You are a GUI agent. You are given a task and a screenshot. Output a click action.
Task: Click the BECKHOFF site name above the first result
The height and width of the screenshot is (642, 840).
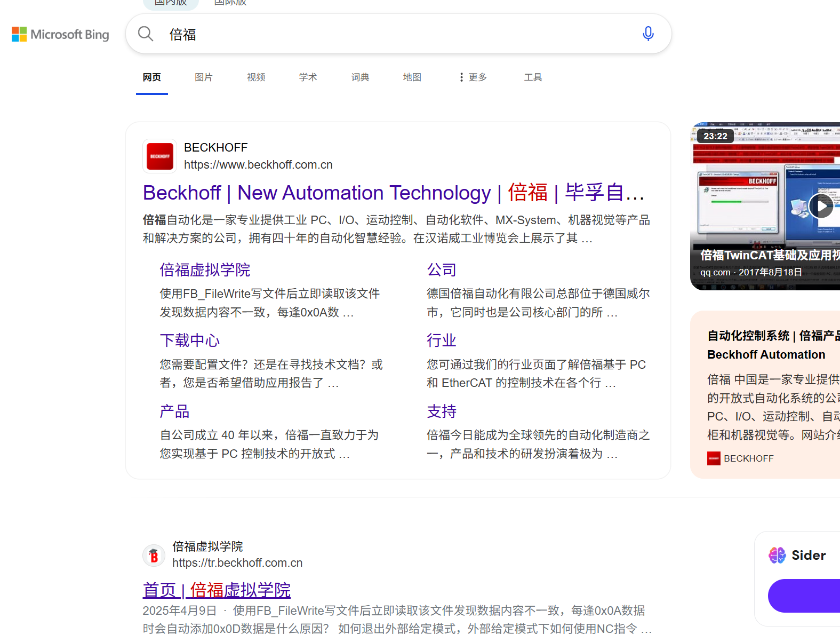coord(216,147)
